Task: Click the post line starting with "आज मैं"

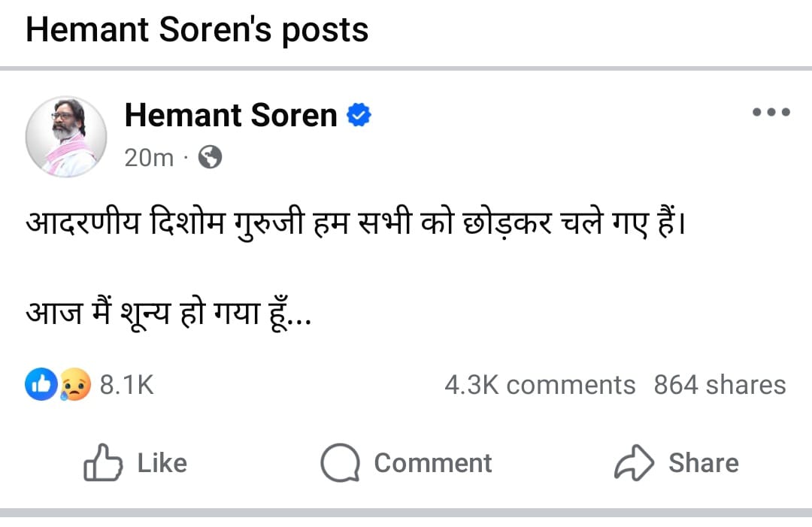Action: [168, 310]
